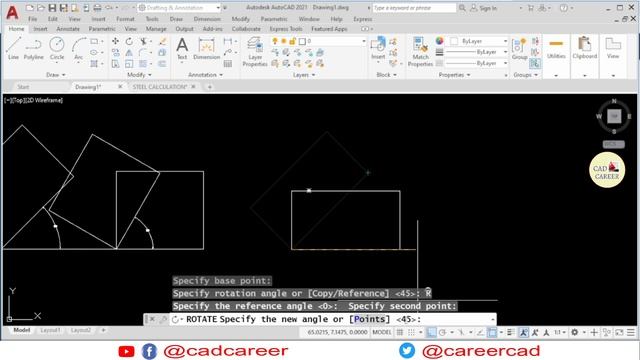This screenshot has height=360, width=640.
Task: Expand the Layers panel
Action: [304, 75]
